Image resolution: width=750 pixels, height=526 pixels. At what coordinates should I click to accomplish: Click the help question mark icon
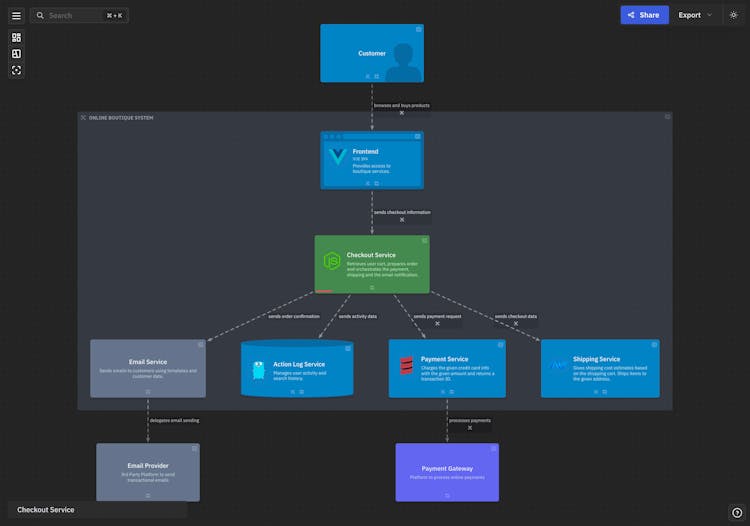737,513
